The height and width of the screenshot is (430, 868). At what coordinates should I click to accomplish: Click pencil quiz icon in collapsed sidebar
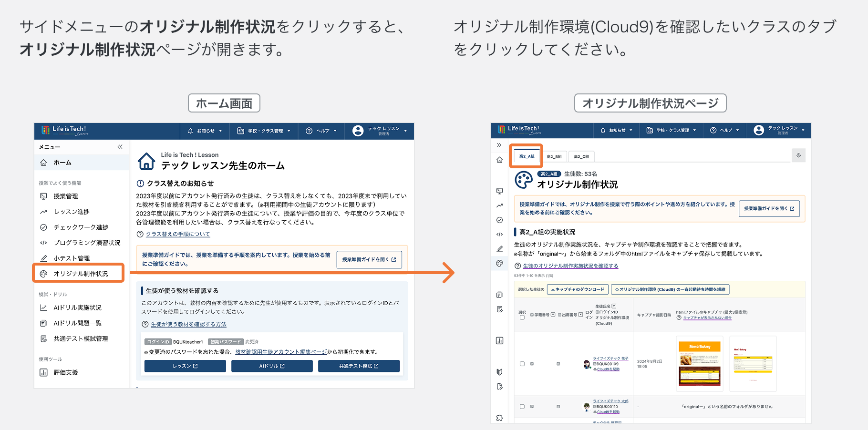coord(499,249)
